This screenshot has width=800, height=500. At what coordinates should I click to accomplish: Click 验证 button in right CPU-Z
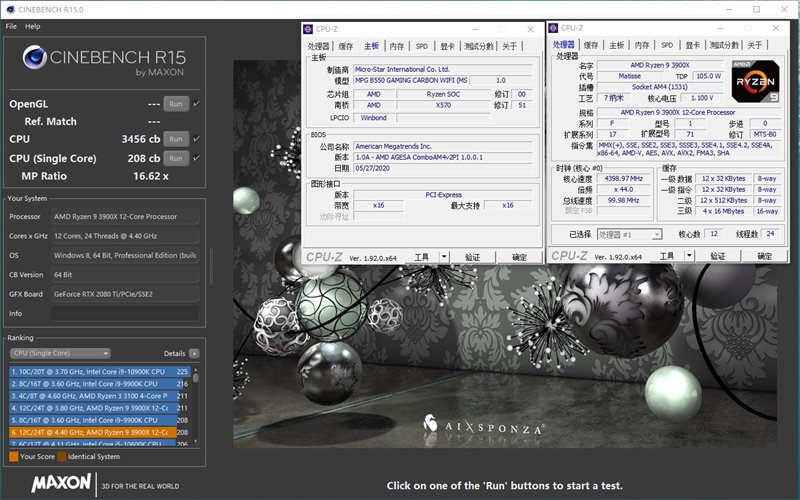(718, 256)
